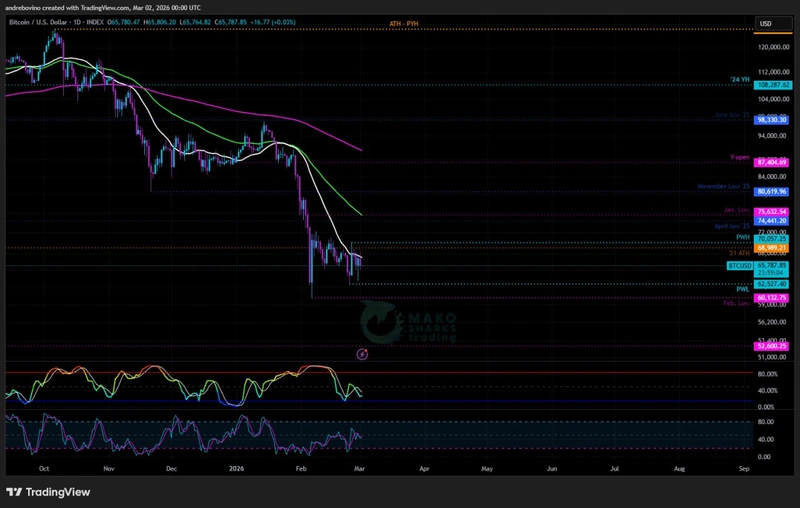Click the orange '21 ATH price tag 68,989.21

pos(773,248)
